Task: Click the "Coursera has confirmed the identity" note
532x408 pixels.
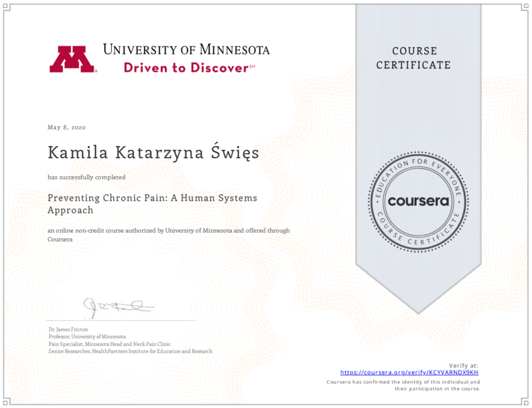Action: pyautogui.click(x=403, y=385)
